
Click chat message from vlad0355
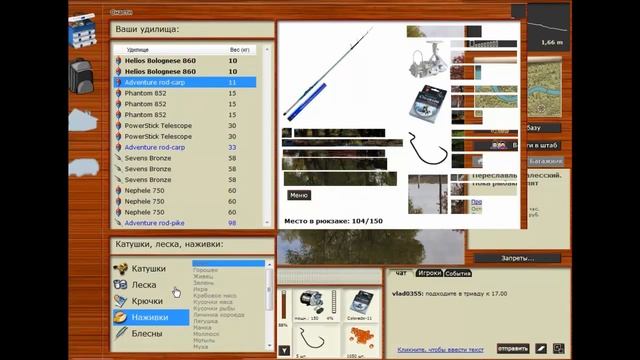coord(449,293)
